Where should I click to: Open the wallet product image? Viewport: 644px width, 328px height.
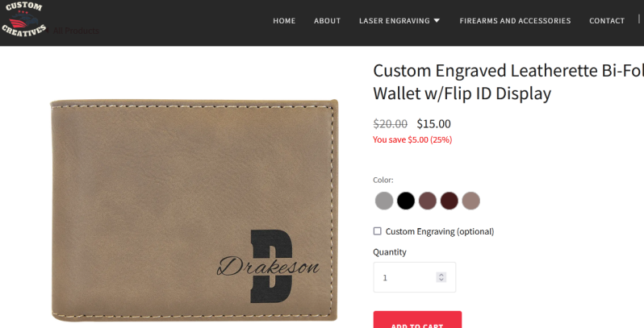tap(194, 210)
